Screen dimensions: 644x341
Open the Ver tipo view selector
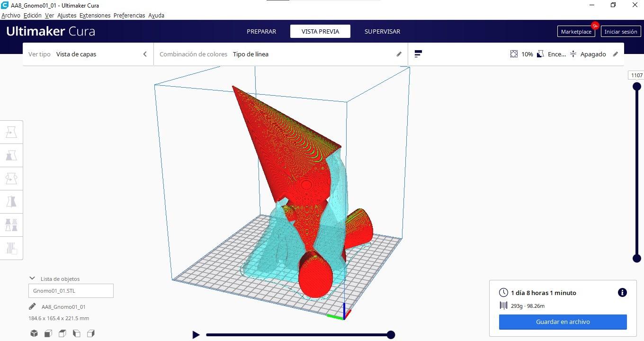pos(88,54)
